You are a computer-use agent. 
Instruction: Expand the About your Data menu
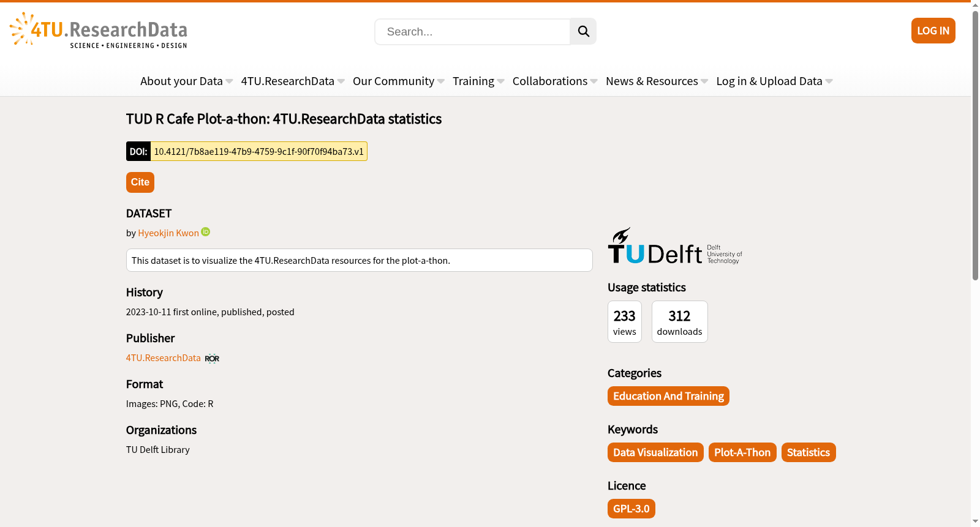186,81
